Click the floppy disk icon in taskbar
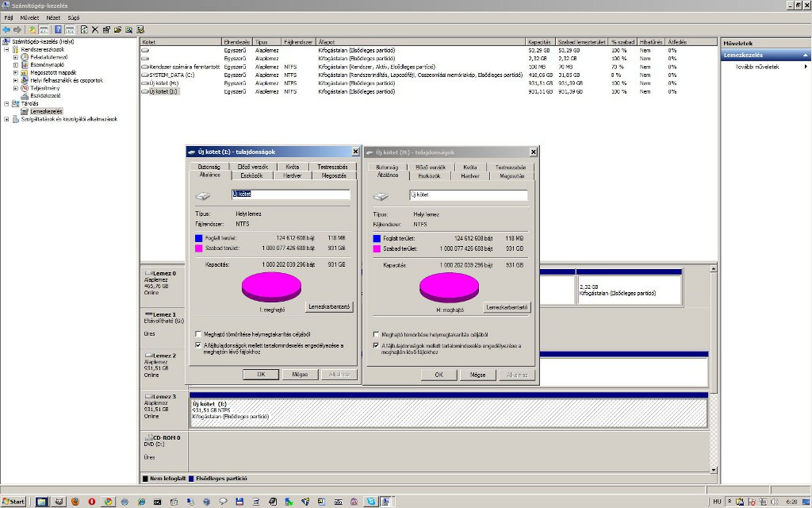Viewport: 812px width, 508px height. tap(239, 502)
